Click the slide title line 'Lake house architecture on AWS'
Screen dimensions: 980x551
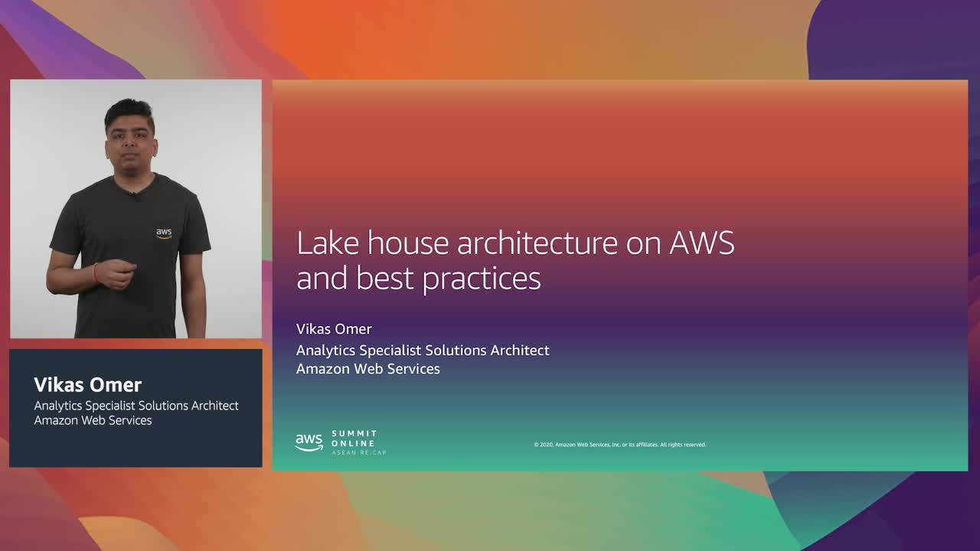(x=515, y=243)
